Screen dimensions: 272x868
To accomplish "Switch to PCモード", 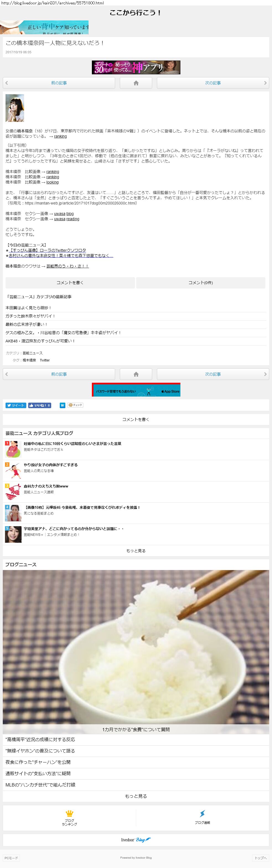I will tap(11, 858).
